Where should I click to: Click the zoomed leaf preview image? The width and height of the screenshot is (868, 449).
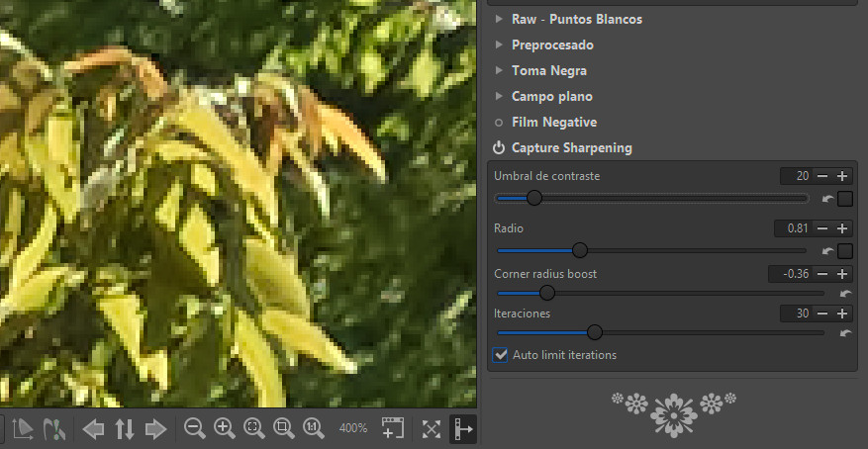tap(239, 204)
